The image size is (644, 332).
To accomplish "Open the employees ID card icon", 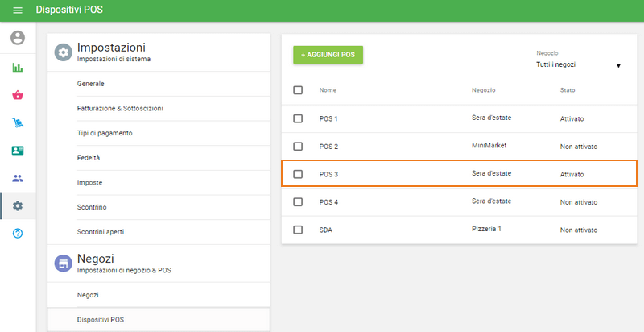I will coord(18,151).
